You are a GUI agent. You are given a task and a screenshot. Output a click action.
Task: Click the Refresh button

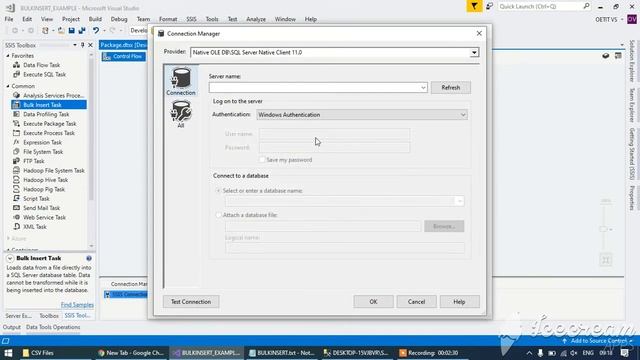451,87
